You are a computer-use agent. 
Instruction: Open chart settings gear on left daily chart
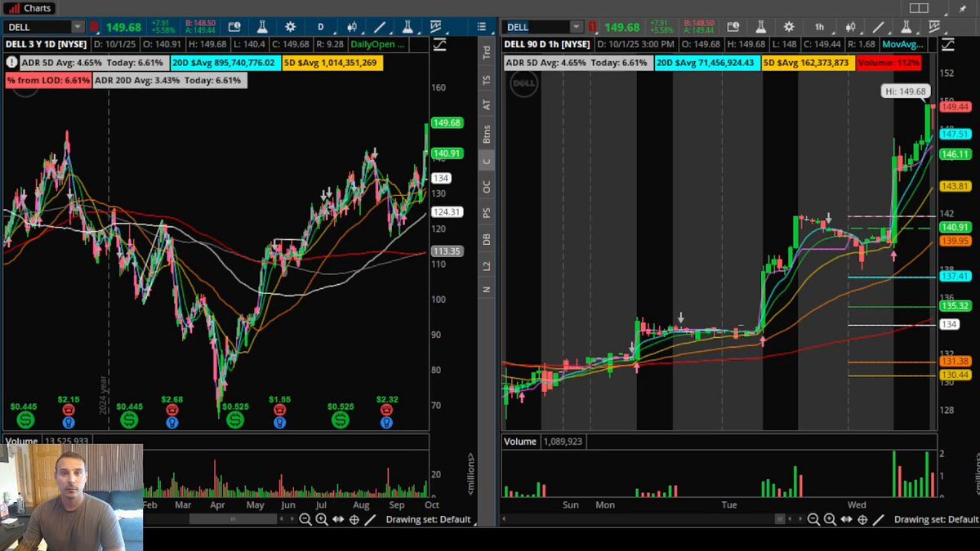[290, 27]
